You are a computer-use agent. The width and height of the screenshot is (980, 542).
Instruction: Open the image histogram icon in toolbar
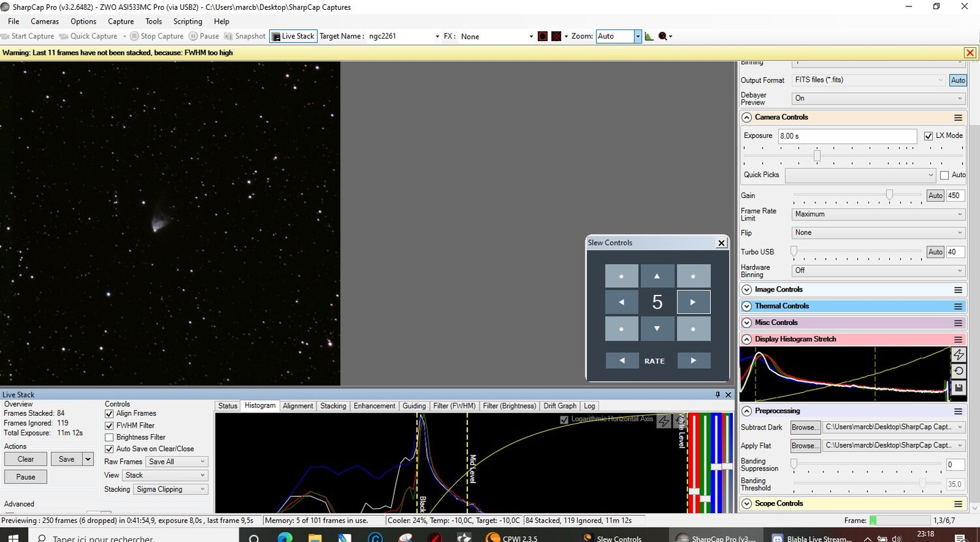(649, 36)
